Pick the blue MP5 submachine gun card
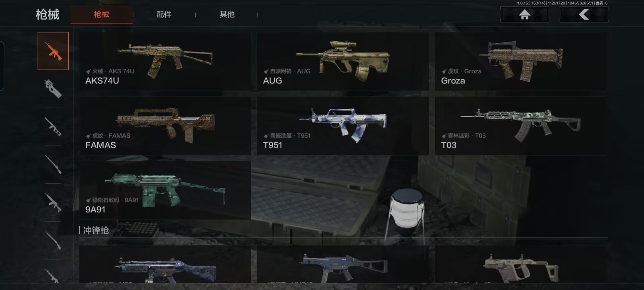Viewport: 644px width, 290px height. pyautogui.click(x=165, y=265)
